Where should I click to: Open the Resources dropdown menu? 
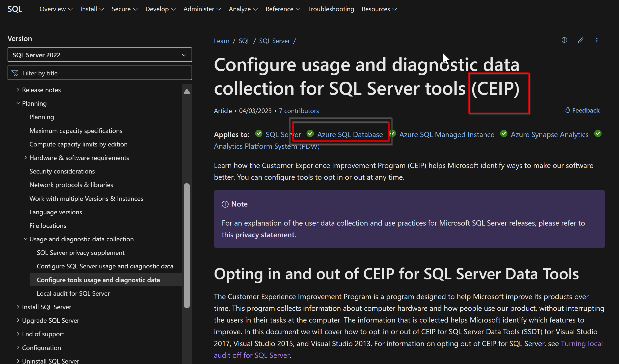click(x=379, y=9)
